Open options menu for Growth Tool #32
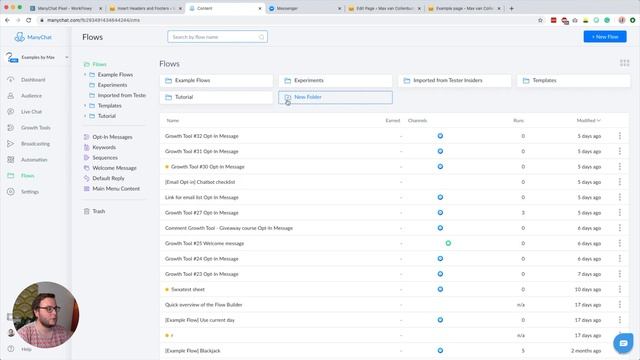 pos(620,136)
